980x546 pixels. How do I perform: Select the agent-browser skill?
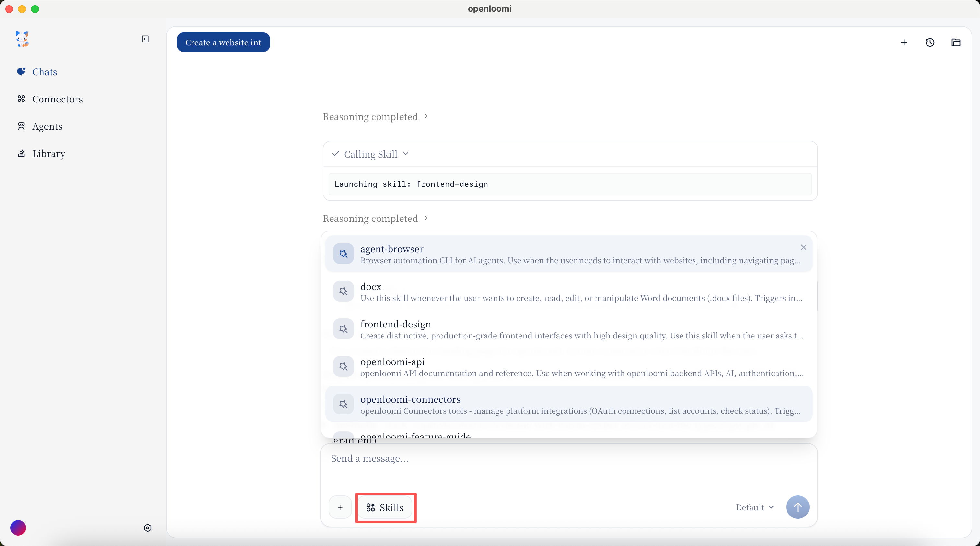569,254
